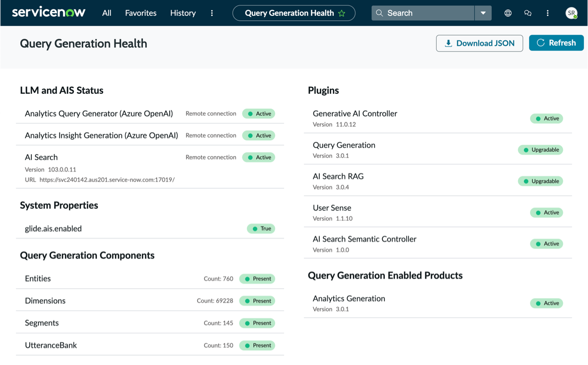
Task: Open header overflow menu beside the avatar
Action: pos(547,13)
